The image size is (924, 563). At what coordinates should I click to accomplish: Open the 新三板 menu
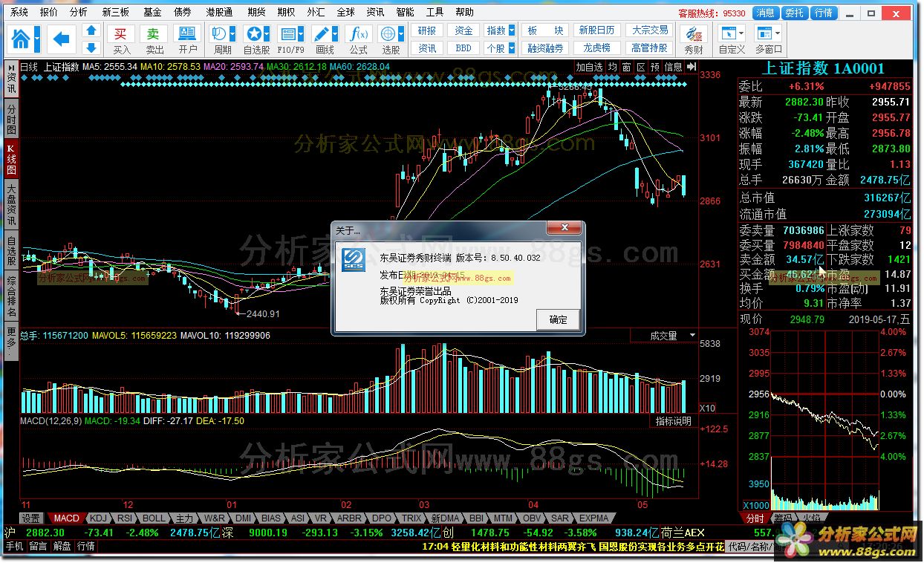tap(115, 12)
